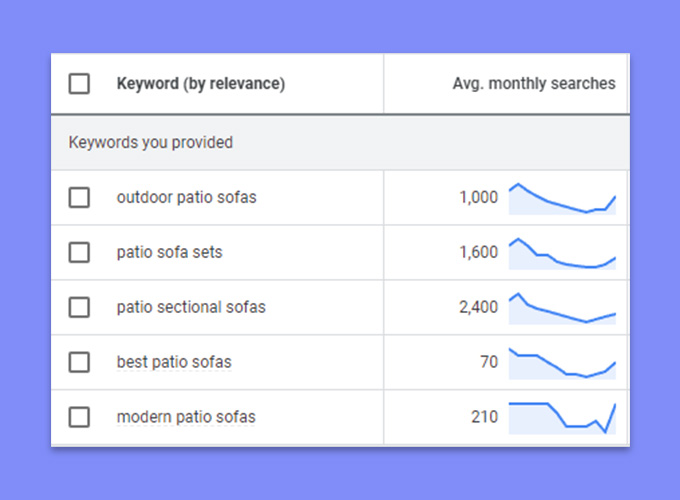Open best patio sofas trend graph
The image size is (680, 500).
[x=562, y=363]
